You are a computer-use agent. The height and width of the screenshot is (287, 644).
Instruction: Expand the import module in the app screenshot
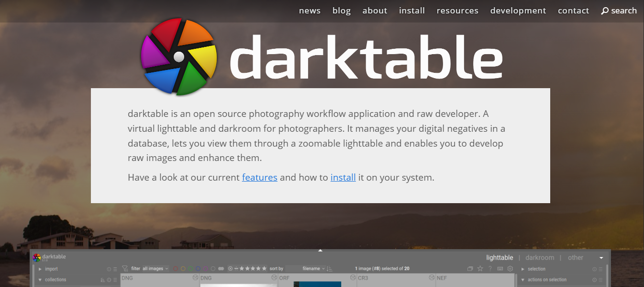point(40,269)
